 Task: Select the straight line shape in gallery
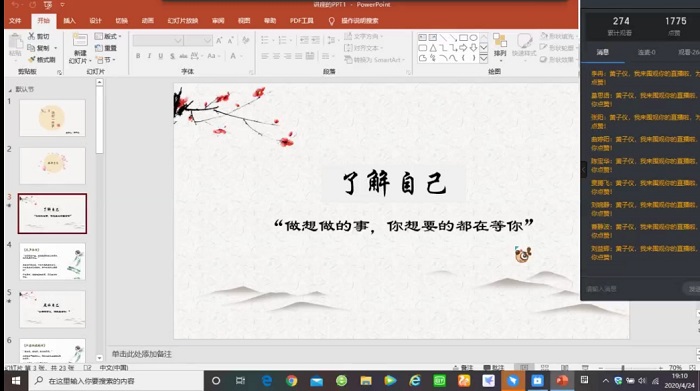pos(443,38)
